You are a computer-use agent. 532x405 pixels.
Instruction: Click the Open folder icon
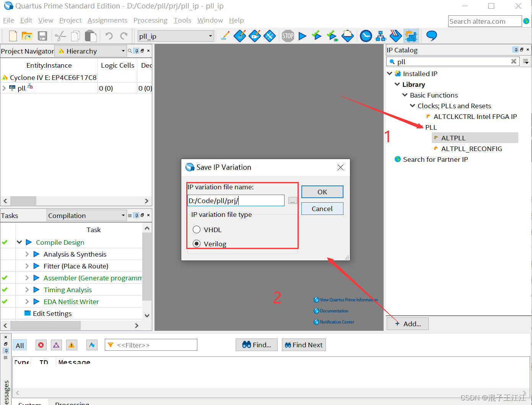27,36
